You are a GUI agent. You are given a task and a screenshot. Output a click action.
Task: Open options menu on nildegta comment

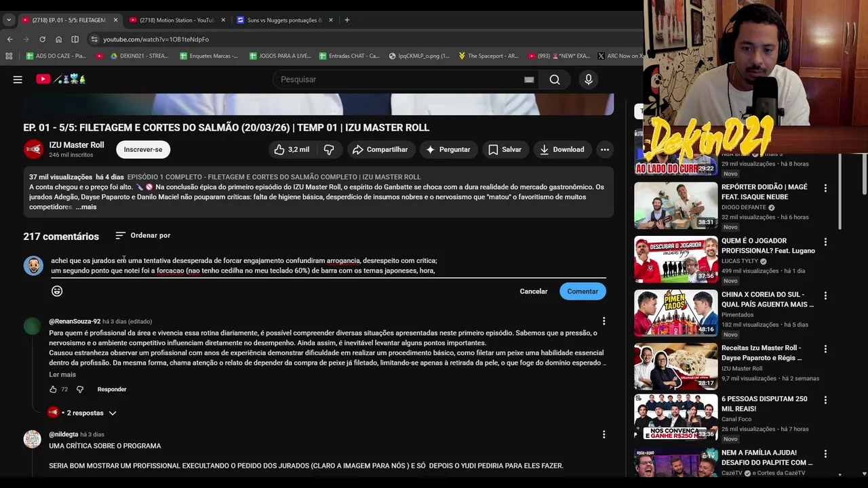[x=604, y=434]
